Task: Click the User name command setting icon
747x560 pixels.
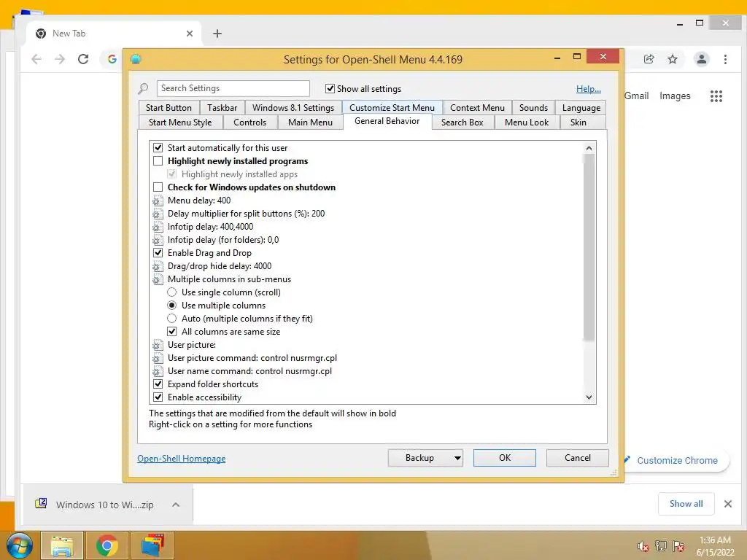Action: coord(158,371)
